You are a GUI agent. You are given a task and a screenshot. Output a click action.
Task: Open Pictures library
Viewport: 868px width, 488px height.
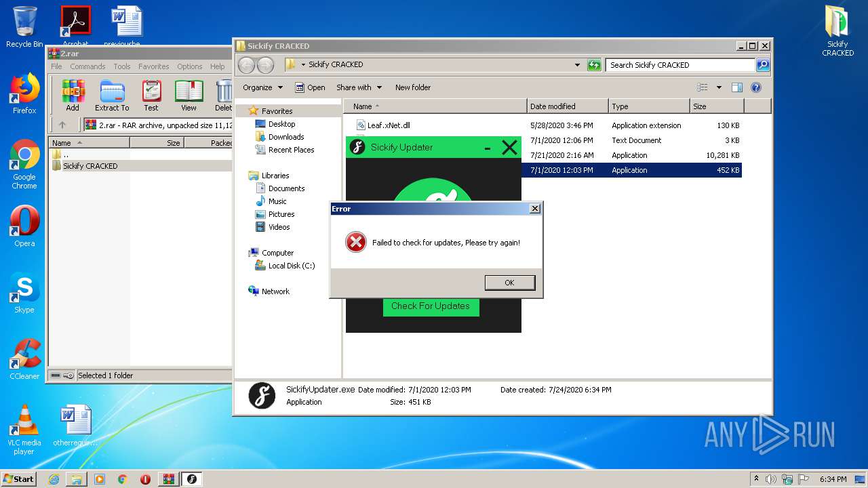pyautogui.click(x=281, y=214)
